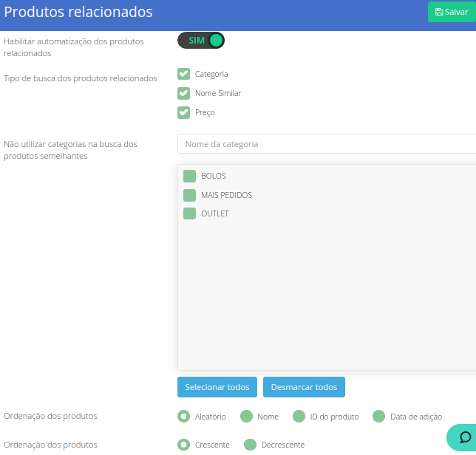Toggle the SIM automation switch off

coord(200,41)
